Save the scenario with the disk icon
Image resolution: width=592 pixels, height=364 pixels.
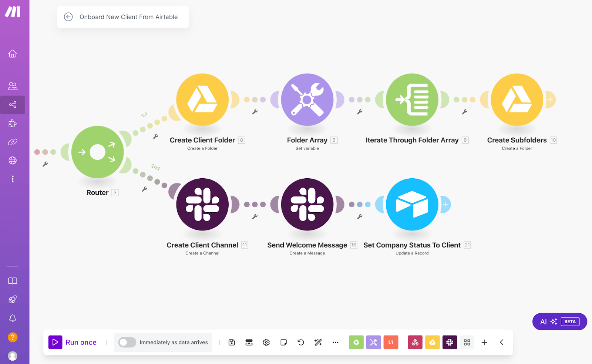point(232,343)
